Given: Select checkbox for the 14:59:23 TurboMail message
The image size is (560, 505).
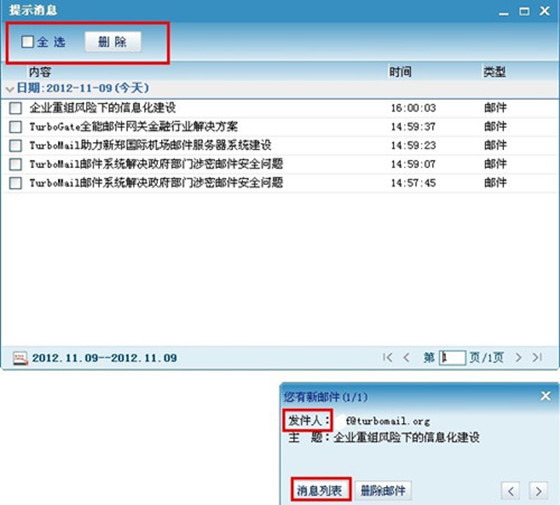Looking at the screenshot, I should (x=15, y=145).
